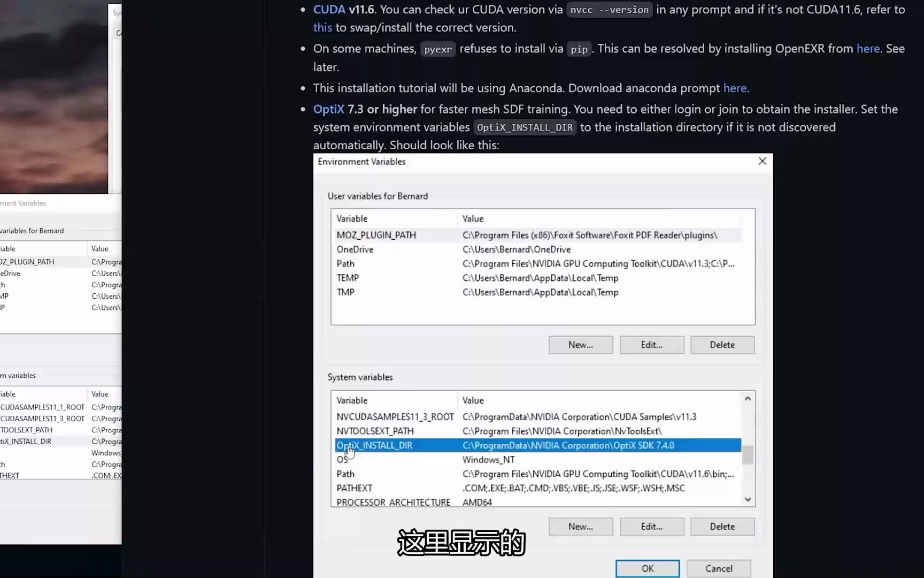The height and width of the screenshot is (578, 924).
Task: Click New under User variables
Action: [x=580, y=345]
